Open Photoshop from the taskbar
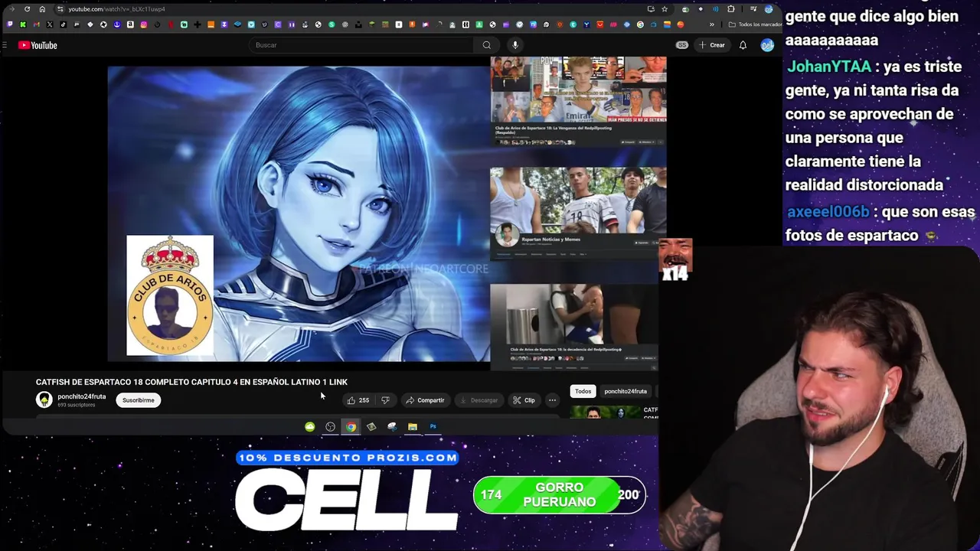This screenshot has width=980, height=551. [x=433, y=427]
